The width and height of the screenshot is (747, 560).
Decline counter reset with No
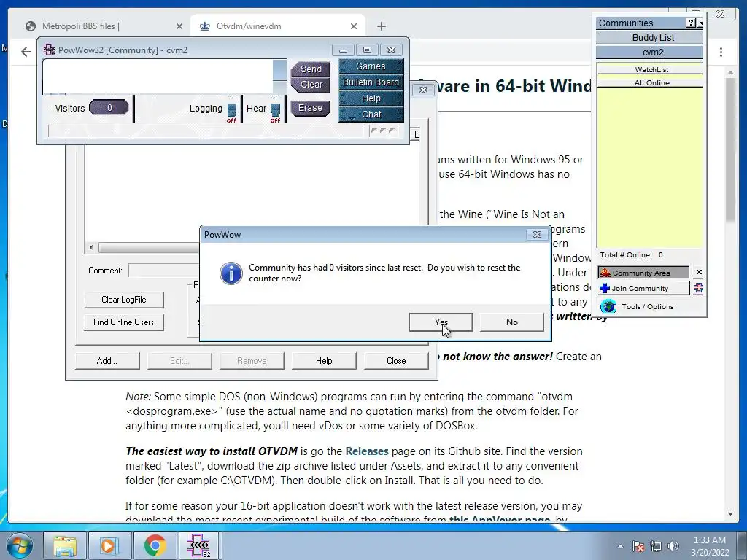(511, 322)
